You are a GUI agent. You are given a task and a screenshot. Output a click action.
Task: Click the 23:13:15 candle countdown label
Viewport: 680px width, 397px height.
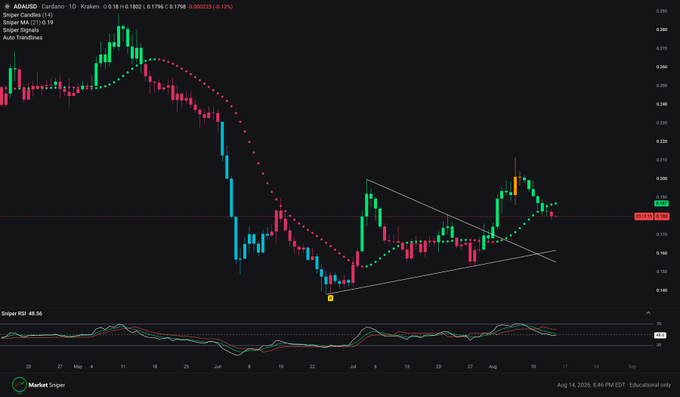pos(644,216)
